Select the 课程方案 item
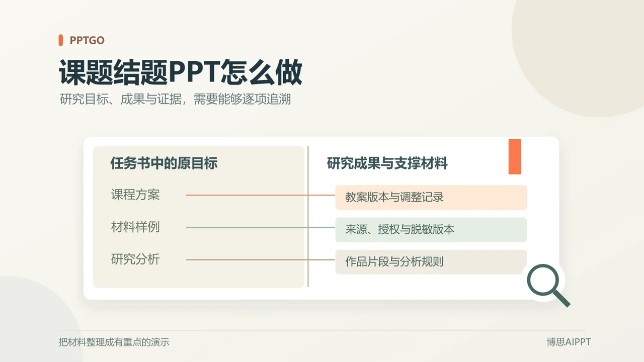Viewport: 644px width, 362px height. [135, 195]
